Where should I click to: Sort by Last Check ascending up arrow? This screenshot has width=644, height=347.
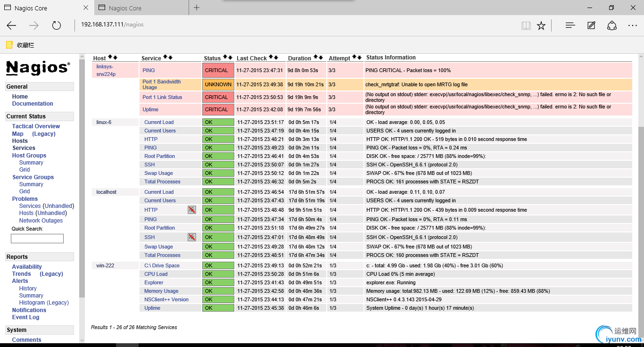click(271, 58)
